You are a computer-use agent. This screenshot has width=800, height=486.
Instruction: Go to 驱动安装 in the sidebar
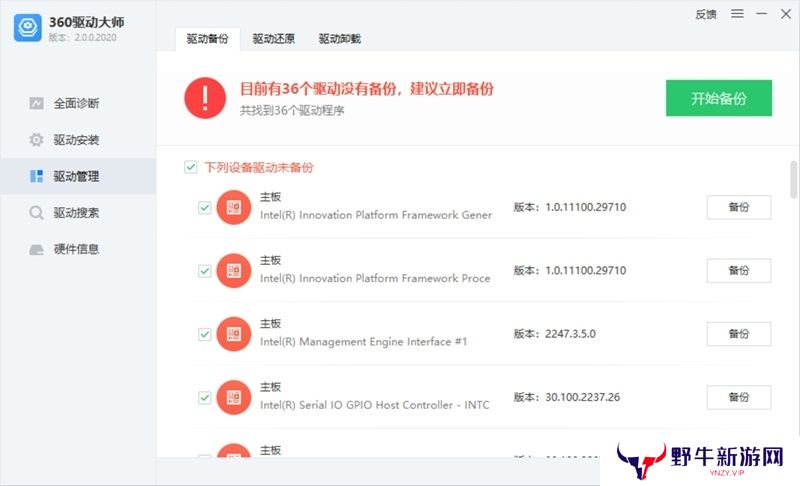coord(78,140)
